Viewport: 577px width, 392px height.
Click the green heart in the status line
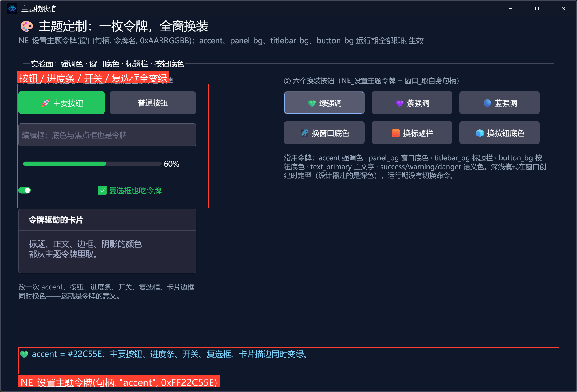[x=24, y=354]
